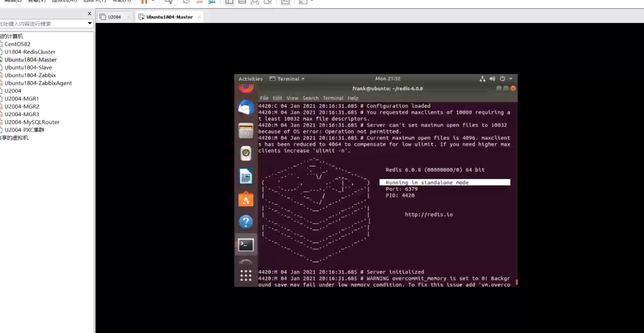This screenshot has height=333, width=644.
Task: Expand the Ubuntu system menu arrow
Action: [511, 79]
